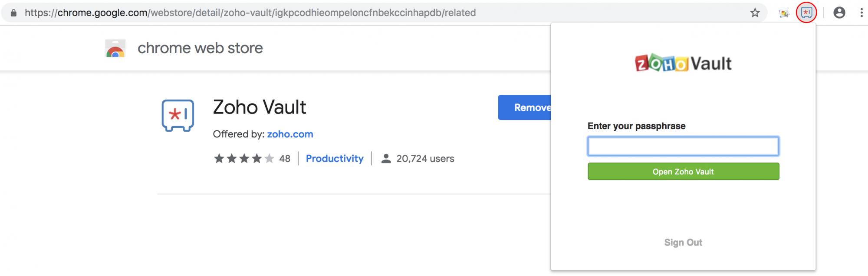This screenshot has width=868, height=276.
Task: Click the chart extension icon next to the bookmark star
Action: (784, 13)
